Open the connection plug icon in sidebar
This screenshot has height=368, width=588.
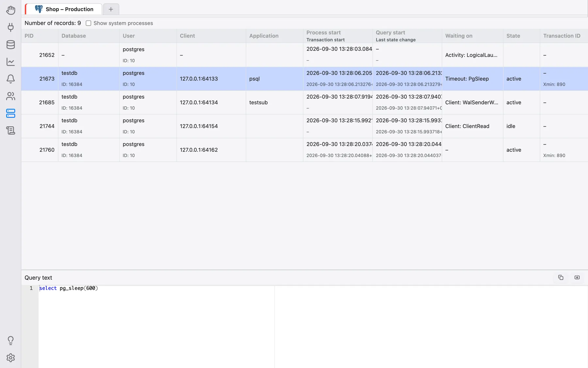click(10, 27)
